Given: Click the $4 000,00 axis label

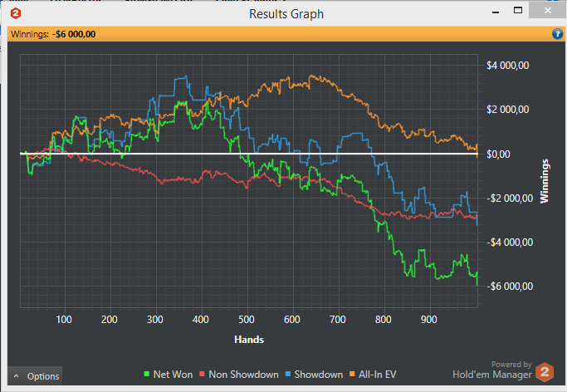Looking at the screenshot, I should (508, 66).
